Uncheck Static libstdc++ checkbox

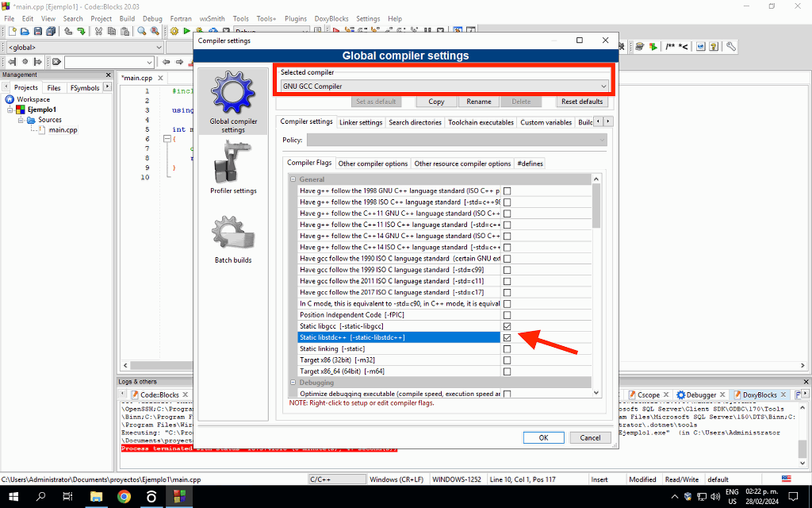click(507, 337)
